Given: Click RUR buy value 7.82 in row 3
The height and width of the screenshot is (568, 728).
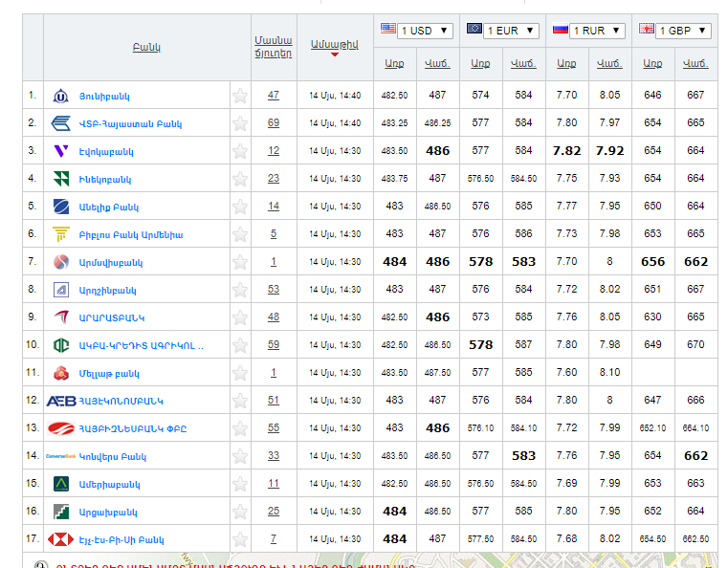Looking at the screenshot, I should click(x=567, y=151).
